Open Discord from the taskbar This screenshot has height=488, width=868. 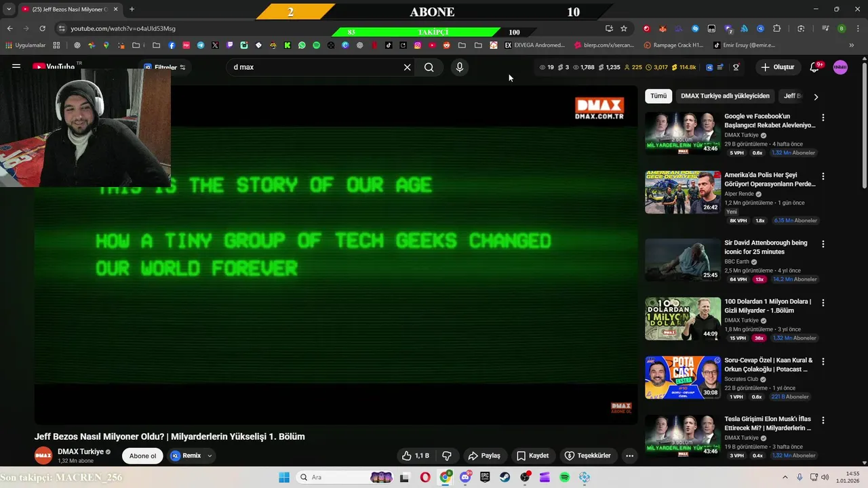[465, 477]
